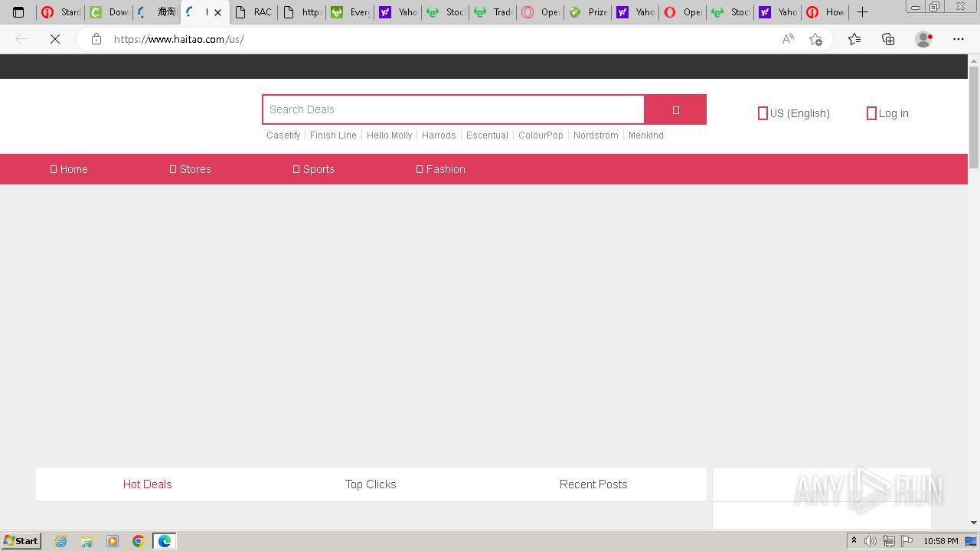Open Collections in the Edge toolbar

888,39
